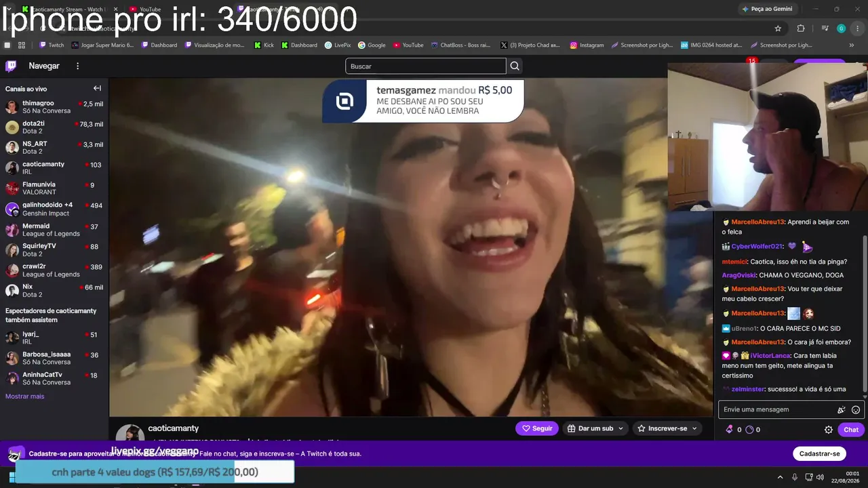868x488 pixels.
Task: Open the bits balance icon
Action: pyautogui.click(x=730, y=430)
